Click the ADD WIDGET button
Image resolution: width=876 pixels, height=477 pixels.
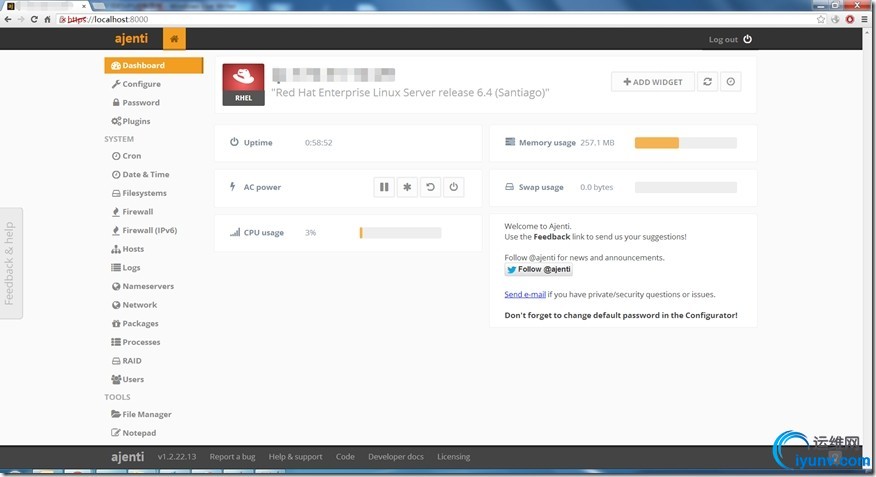tap(653, 82)
